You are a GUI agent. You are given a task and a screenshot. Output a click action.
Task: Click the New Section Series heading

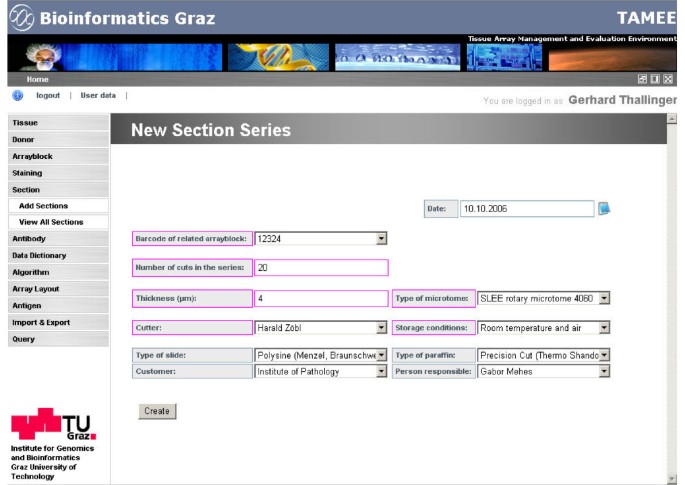[x=211, y=130]
